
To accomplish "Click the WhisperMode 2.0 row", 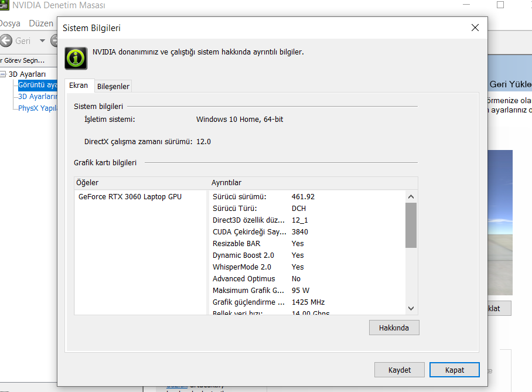I will point(308,267).
